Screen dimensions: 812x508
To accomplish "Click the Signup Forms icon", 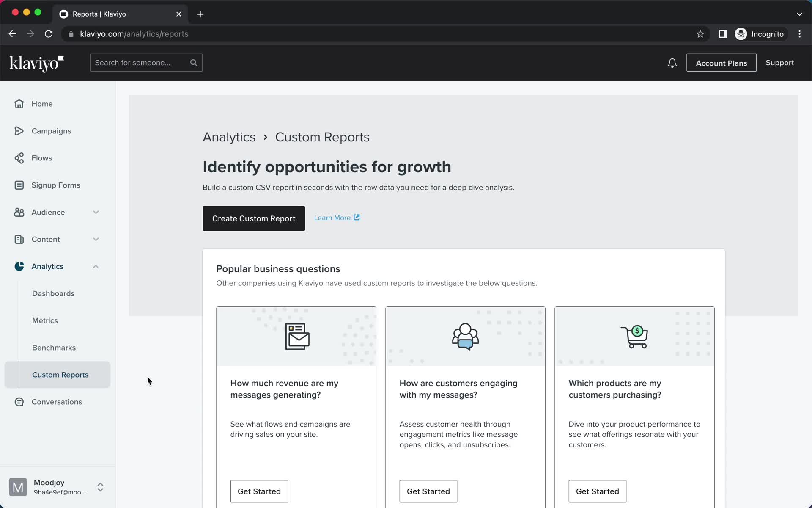I will [x=19, y=185].
